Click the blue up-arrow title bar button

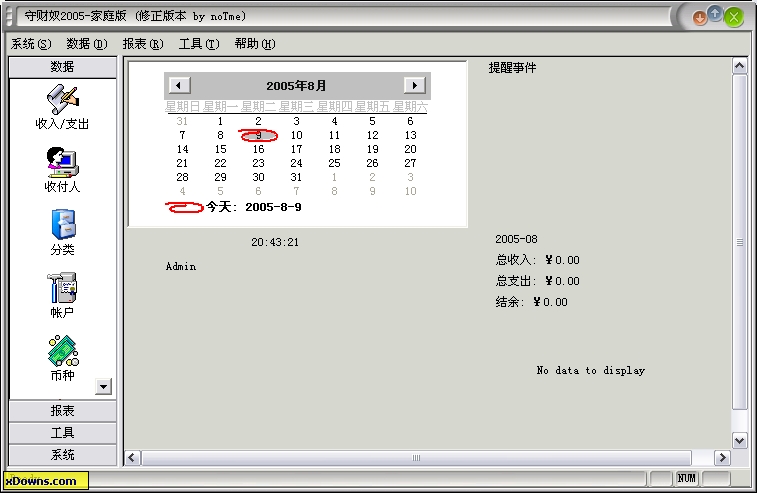pos(715,14)
